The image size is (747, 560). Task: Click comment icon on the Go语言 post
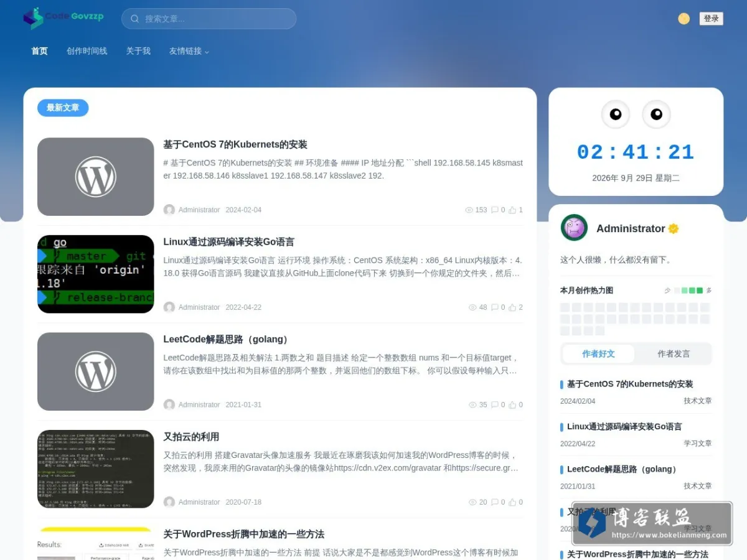[x=495, y=307]
